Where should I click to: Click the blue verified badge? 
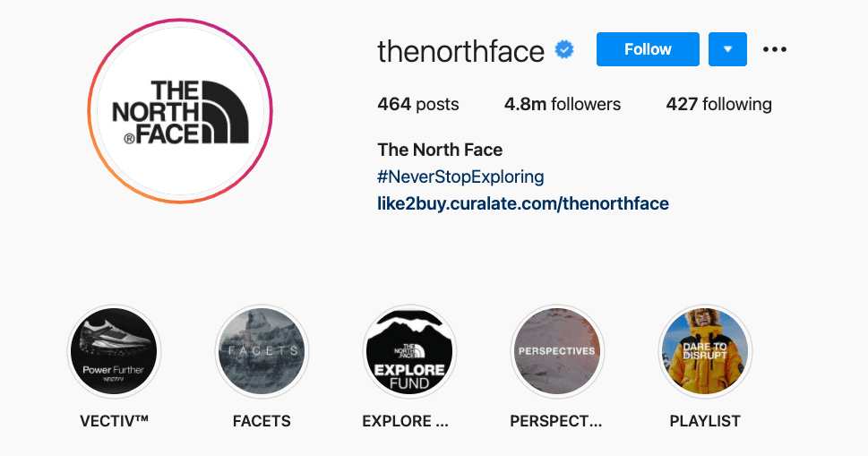coord(564,50)
